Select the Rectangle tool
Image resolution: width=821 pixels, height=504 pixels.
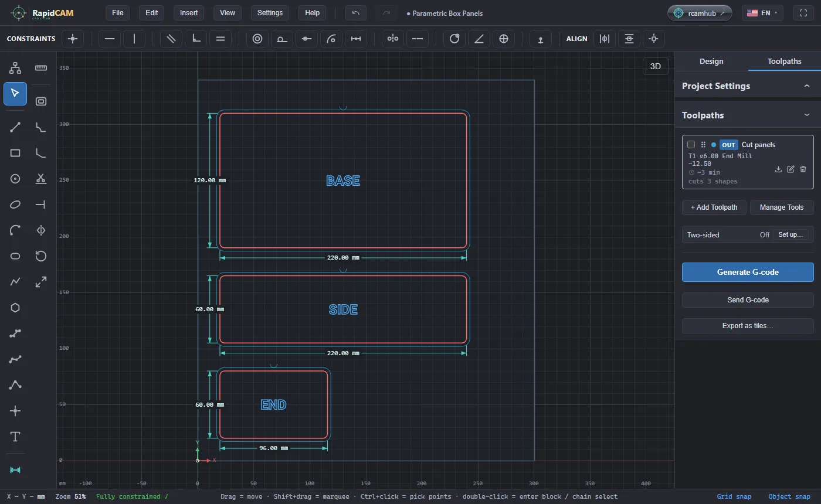coord(15,153)
